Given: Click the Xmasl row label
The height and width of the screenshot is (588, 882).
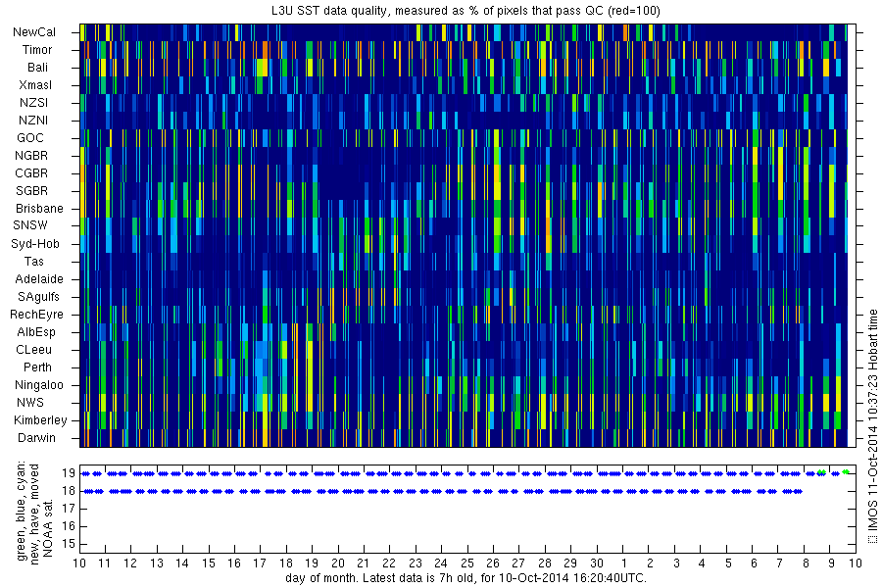Looking at the screenshot, I should (x=35, y=85).
